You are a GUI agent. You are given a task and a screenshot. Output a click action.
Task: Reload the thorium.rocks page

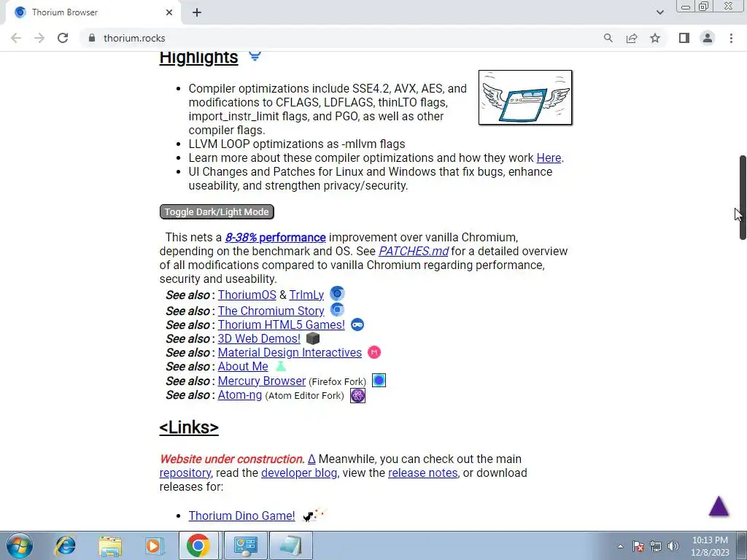point(63,38)
